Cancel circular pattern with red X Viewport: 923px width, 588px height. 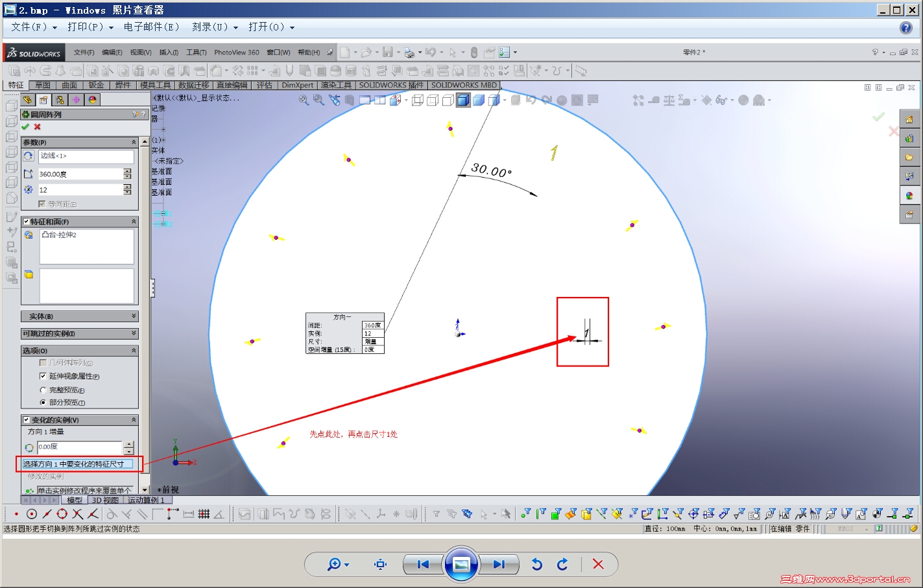click(x=38, y=126)
